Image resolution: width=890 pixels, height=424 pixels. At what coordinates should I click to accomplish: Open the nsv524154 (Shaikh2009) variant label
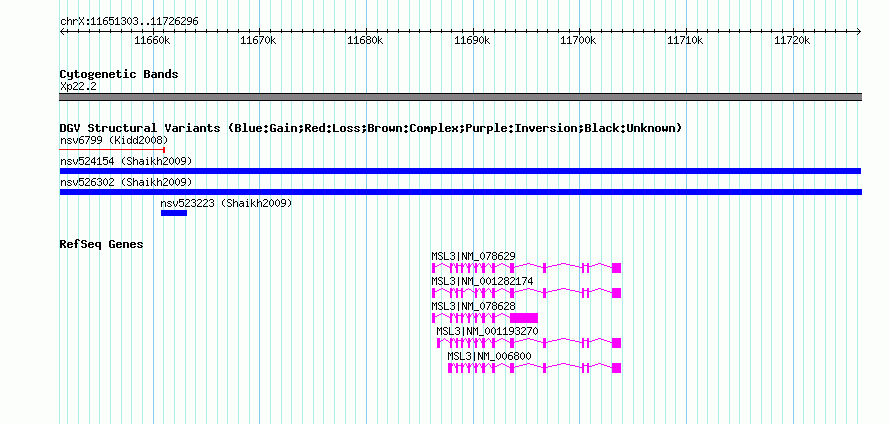pyautogui.click(x=126, y=161)
